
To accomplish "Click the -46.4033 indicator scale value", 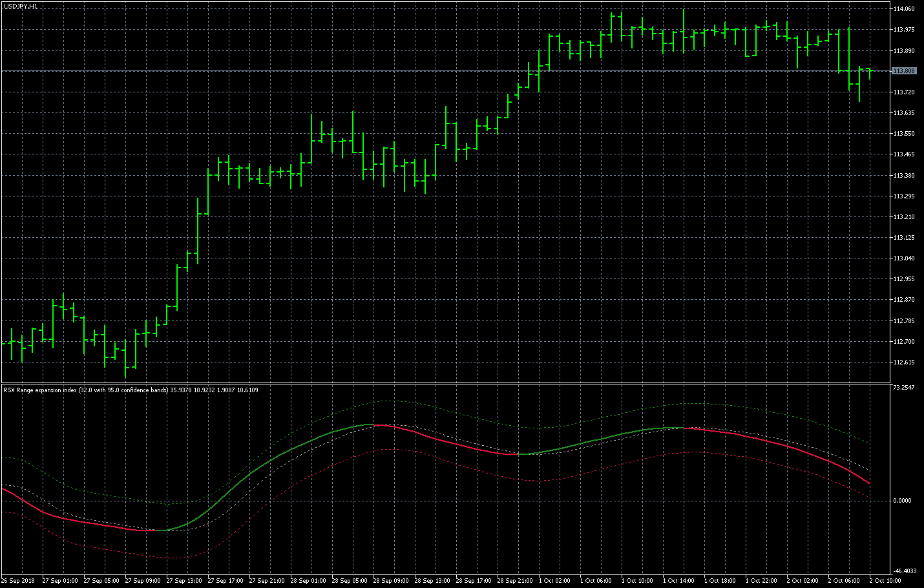I will click(x=903, y=571).
